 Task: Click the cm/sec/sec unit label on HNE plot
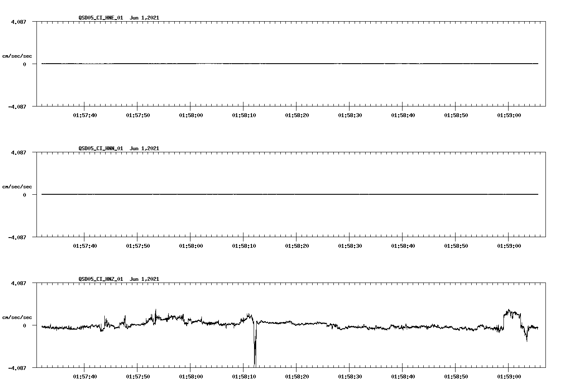17,56
